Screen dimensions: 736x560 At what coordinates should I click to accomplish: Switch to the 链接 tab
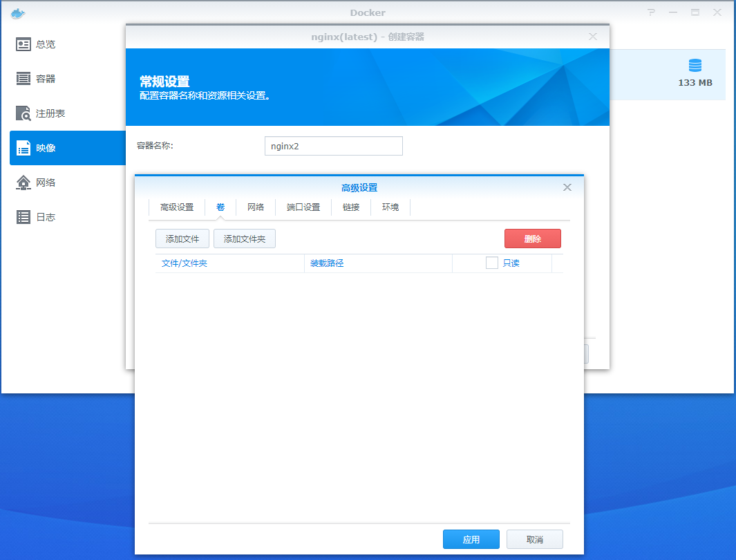pyautogui.click(x=350, y=207)
